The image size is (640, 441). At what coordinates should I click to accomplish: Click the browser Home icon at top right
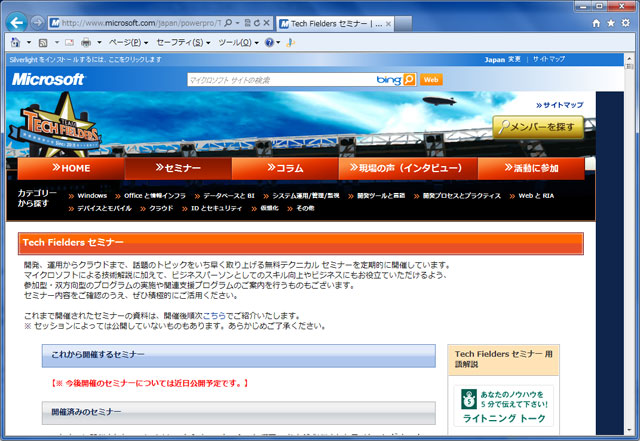(x=596, y=23)
